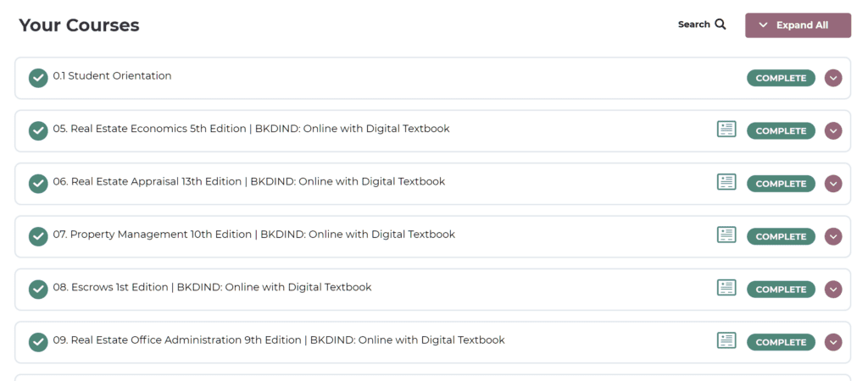The image size is (868, 381).
Task: Click COMPLETE badge on Student Orientation
Action: tap(781, 78)
